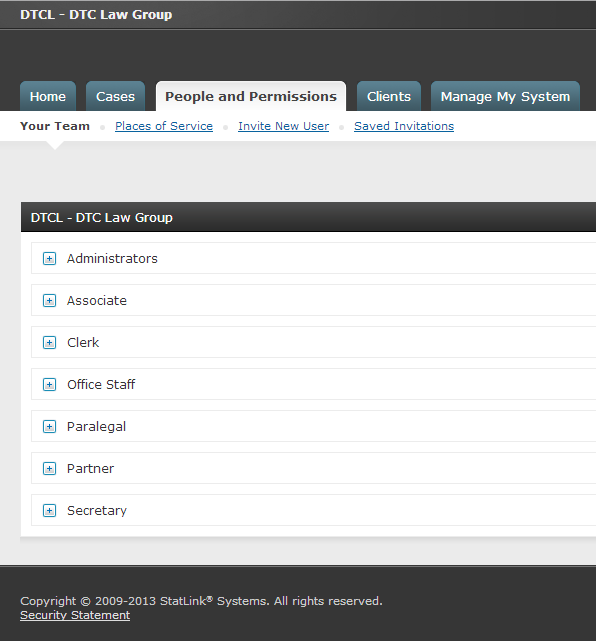Click the DTCL - DTC Law Group panel header

[x=309, y=217]
